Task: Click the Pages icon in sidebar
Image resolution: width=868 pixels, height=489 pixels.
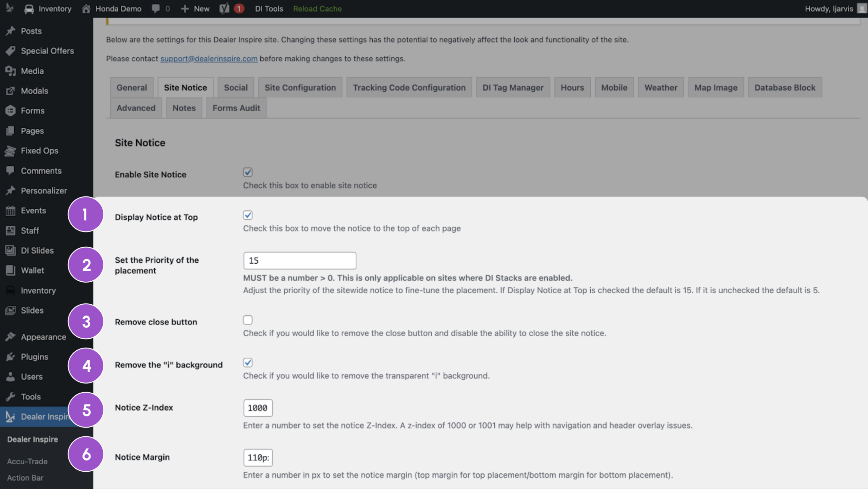Action: [x=11, y=131]
